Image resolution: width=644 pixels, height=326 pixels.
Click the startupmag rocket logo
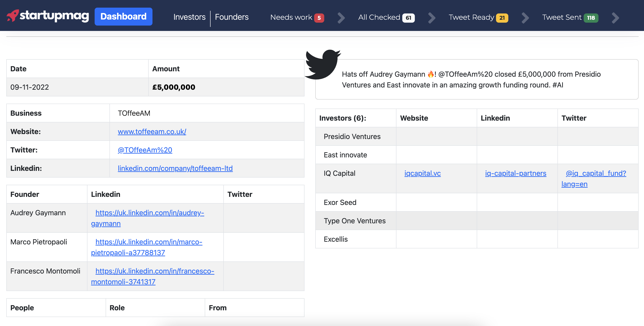[48, 16]
